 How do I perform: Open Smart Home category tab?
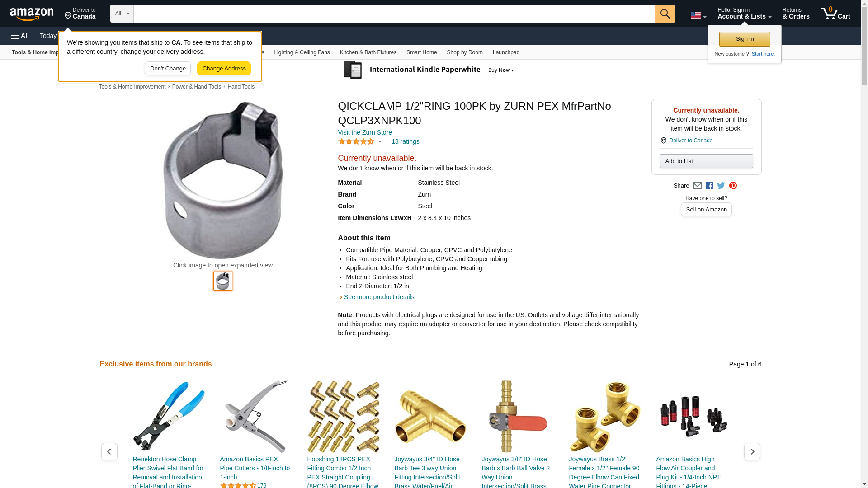[421, 52]
